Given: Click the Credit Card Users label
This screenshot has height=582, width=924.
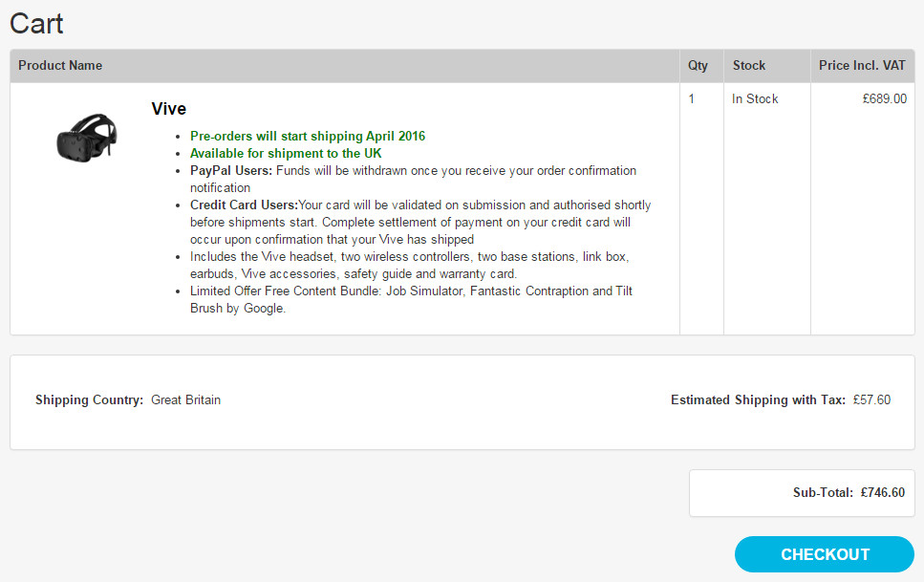Looking at the screenshot, I should 244,205.
